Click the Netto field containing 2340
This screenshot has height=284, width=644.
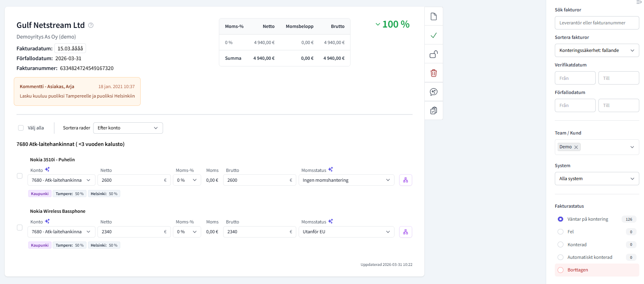pos(134,232)
